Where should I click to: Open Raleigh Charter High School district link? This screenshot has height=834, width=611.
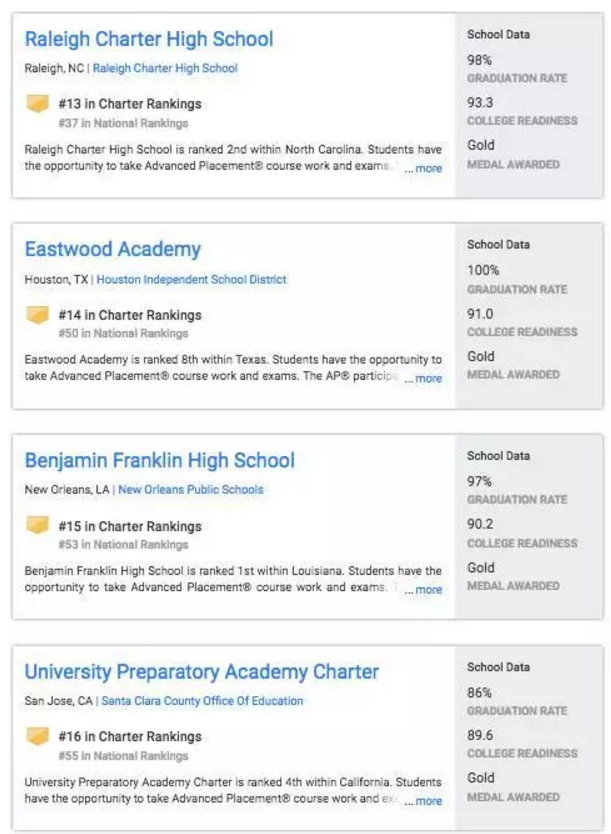[165, 69]
